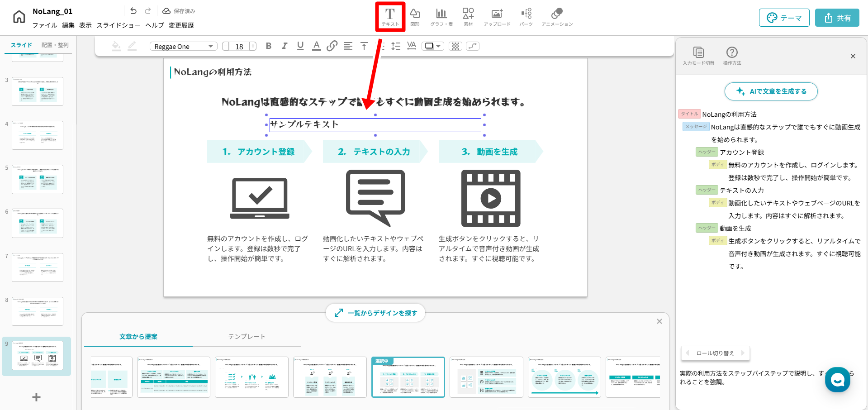The height and width of the screenshot is (410, 868).
Task: Open the Graph and Table (グラフ・表) tool
Action: [441, 17]
